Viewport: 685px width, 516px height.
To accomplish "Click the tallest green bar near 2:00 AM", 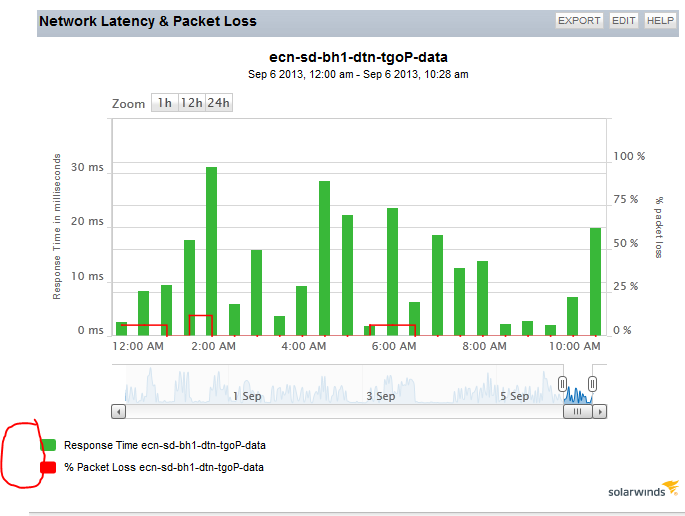I will point(211,251).
